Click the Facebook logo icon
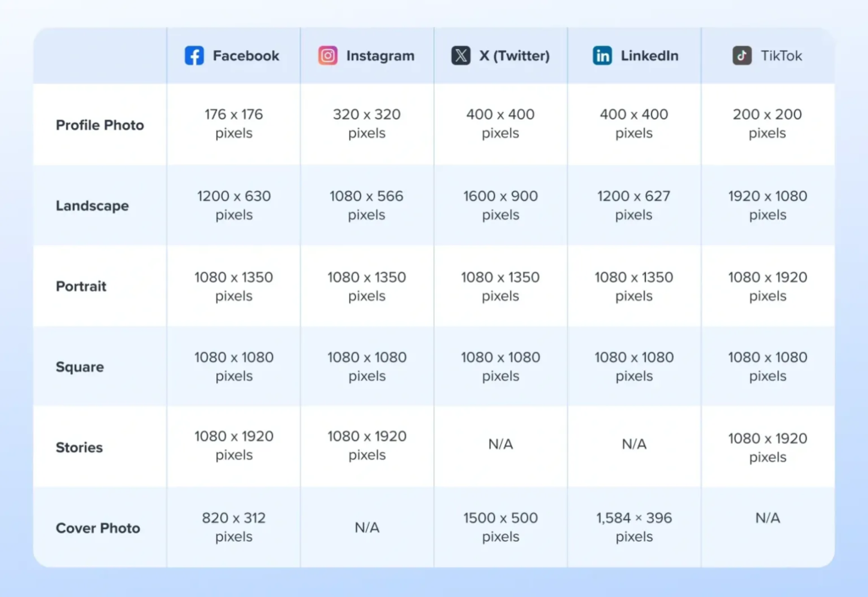The image size is (868, 597). pyautogui.click(x=194, y=56)
